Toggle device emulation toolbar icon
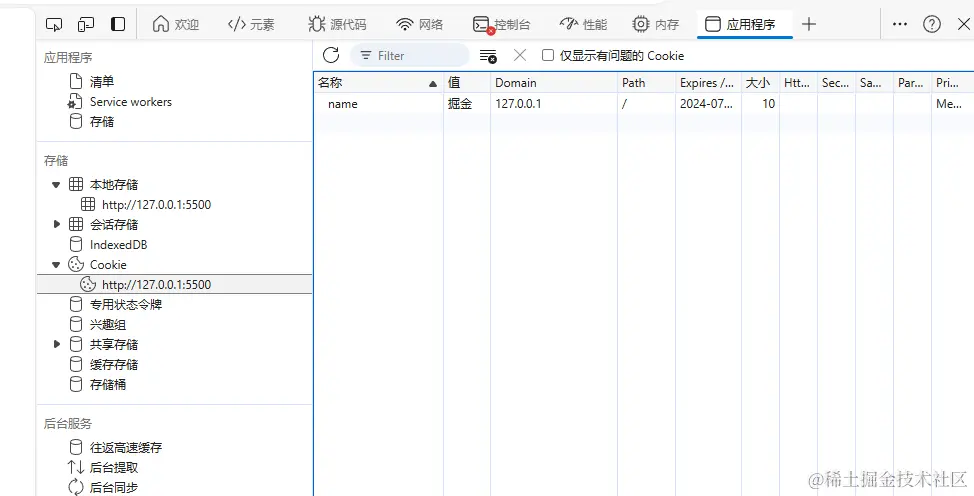 pos(86,24)
